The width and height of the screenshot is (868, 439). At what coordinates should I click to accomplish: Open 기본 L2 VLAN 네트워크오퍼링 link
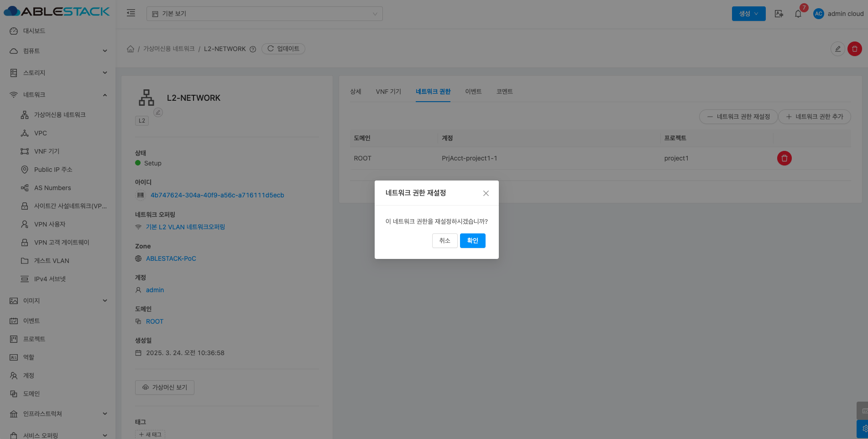coord(185,227)
